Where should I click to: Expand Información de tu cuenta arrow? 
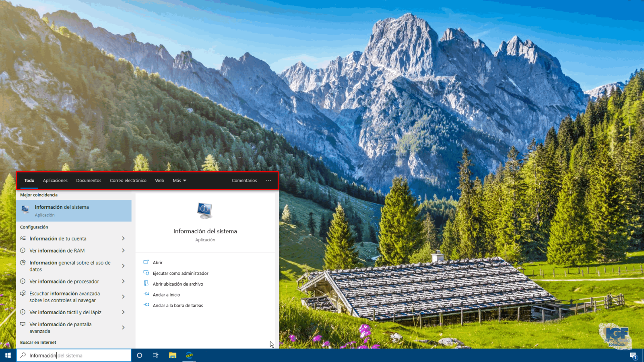[123, 239]
